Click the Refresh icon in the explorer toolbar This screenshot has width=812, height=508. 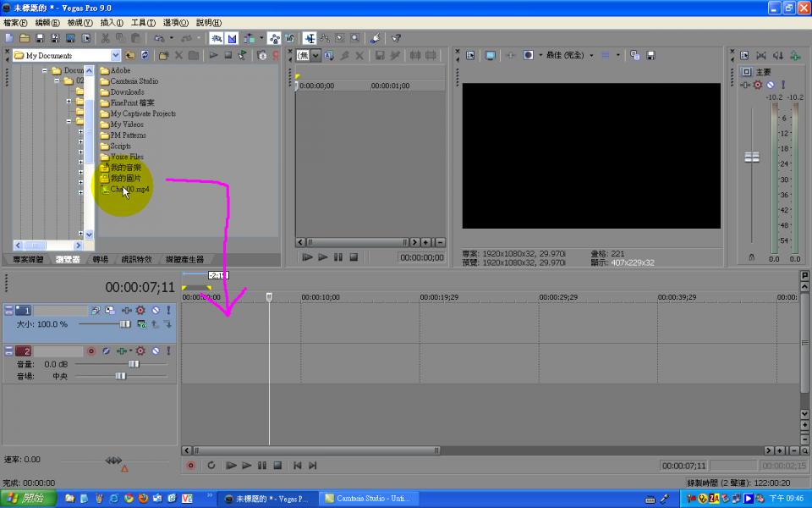tap(145, 56)
